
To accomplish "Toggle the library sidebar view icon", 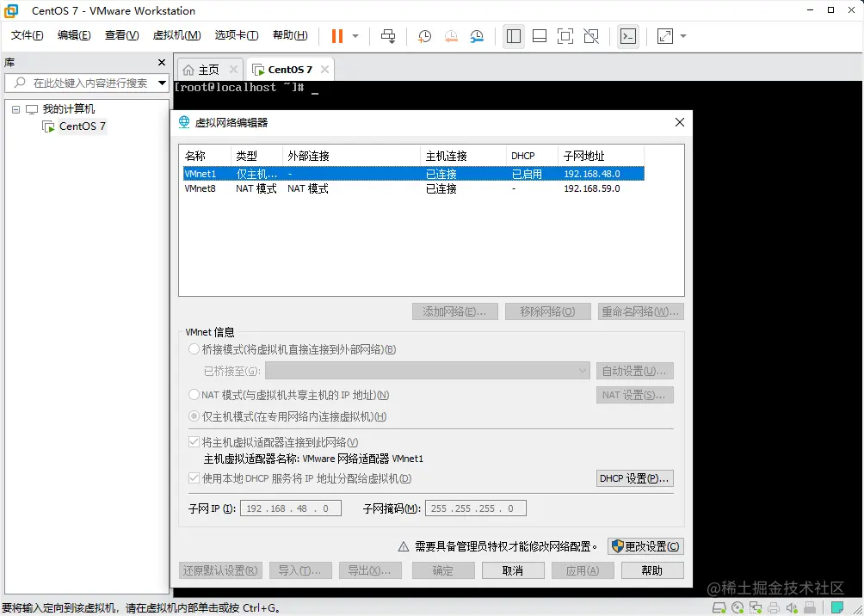I will coord(514,36).
